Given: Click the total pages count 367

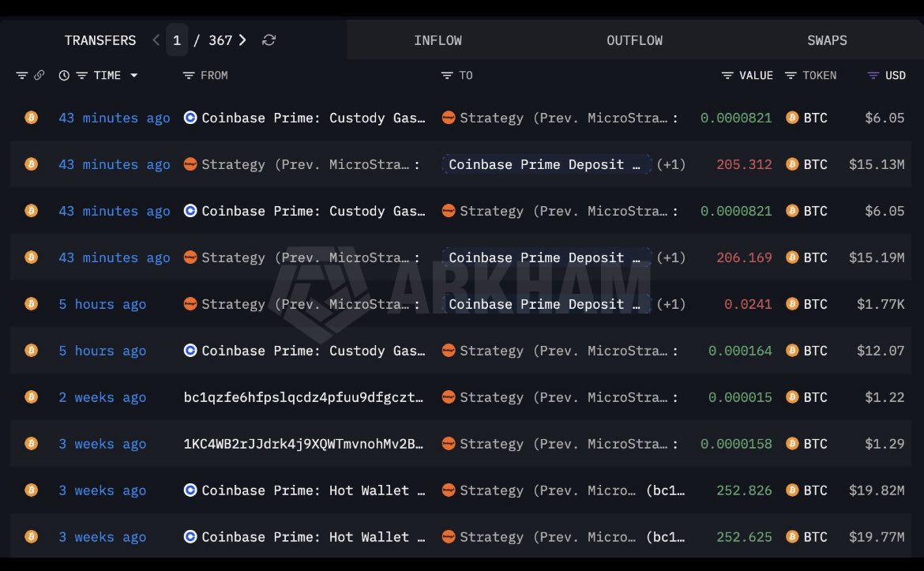Looking at the screenshot, I should click(x=220, y=40).
